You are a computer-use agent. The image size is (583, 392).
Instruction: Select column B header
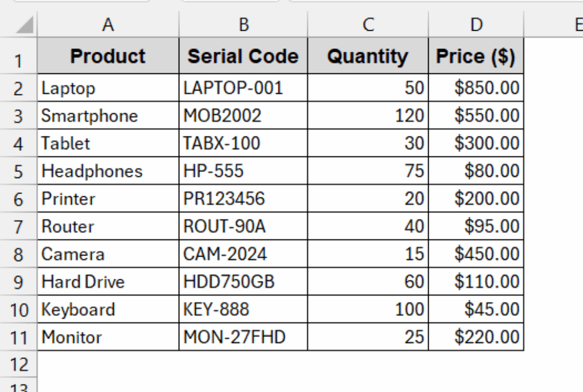pos(244,25)
